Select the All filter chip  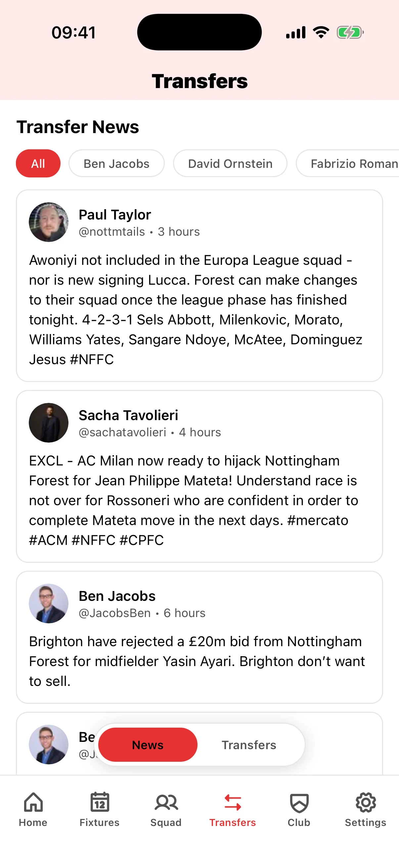coord(38,164)
